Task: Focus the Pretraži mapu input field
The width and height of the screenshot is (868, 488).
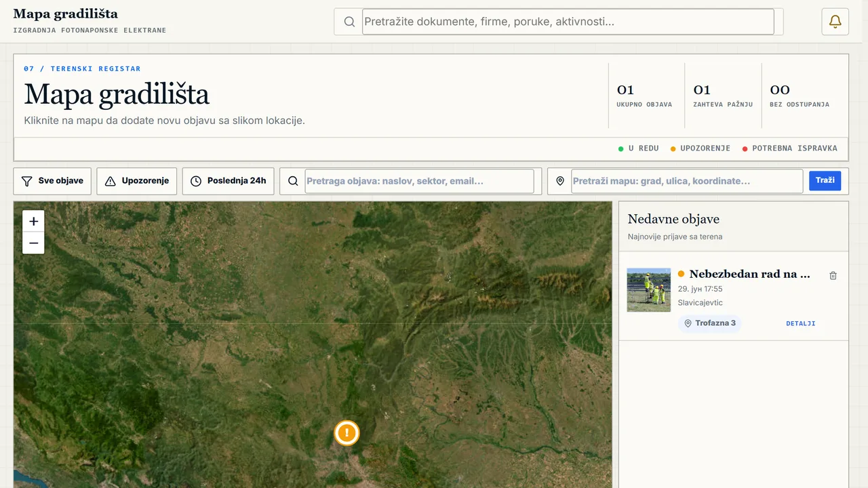Action: coord(687,181)
